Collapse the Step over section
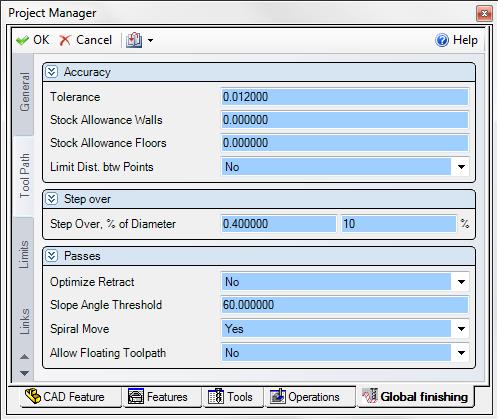 (x=51, y=199)
